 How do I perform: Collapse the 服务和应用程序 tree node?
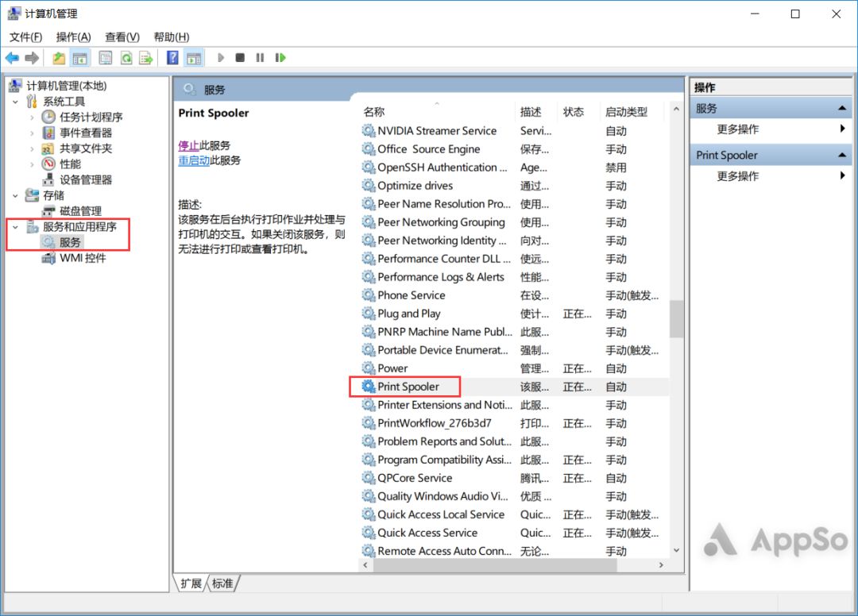click(15, 227)
